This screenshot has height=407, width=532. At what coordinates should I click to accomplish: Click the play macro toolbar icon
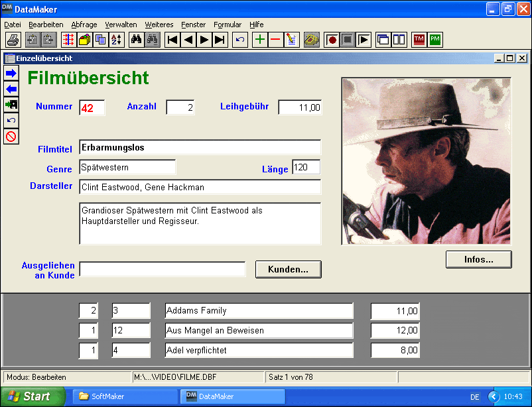click(364, 40)
